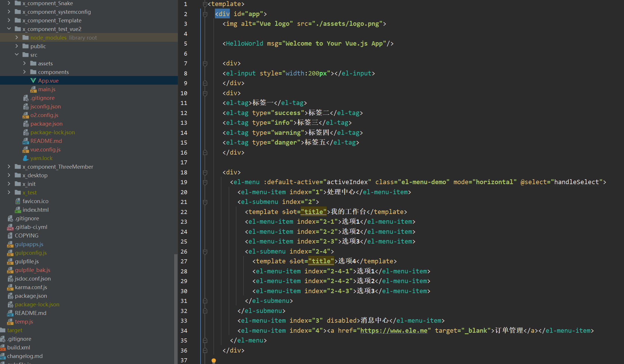This screenshot has height=364, width=624.
Task: Click the Vue icon beside App.vue
Action: [x=33, y=81]
